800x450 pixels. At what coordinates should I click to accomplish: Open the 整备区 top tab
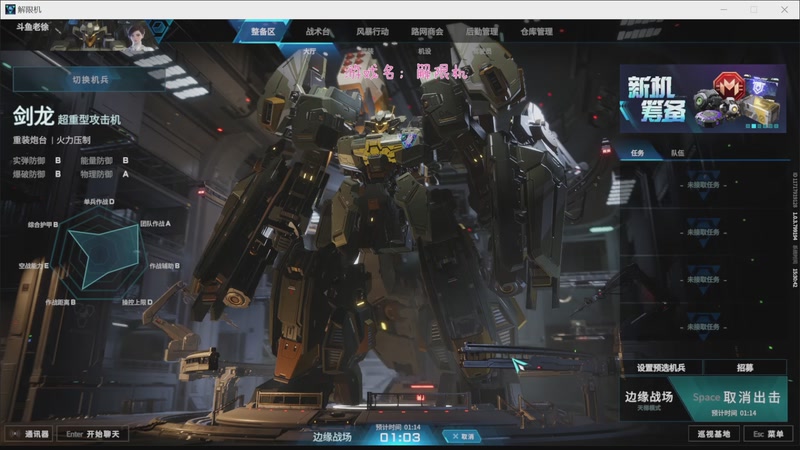[x=263, y=32]
